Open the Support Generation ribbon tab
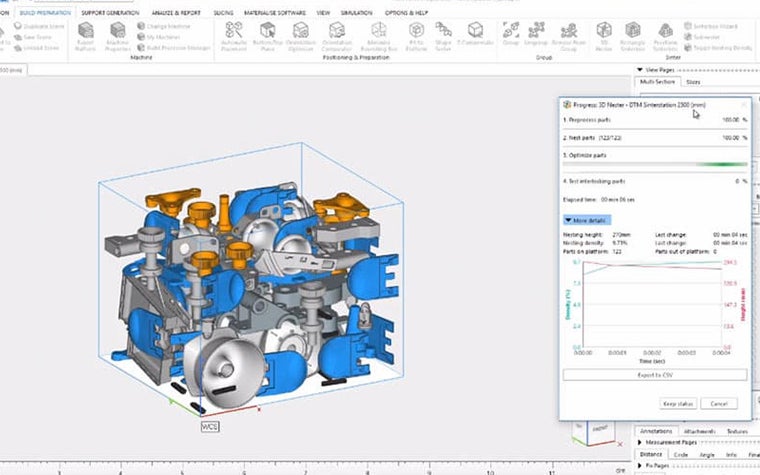The image size is (760, 475). pos(110,13)
